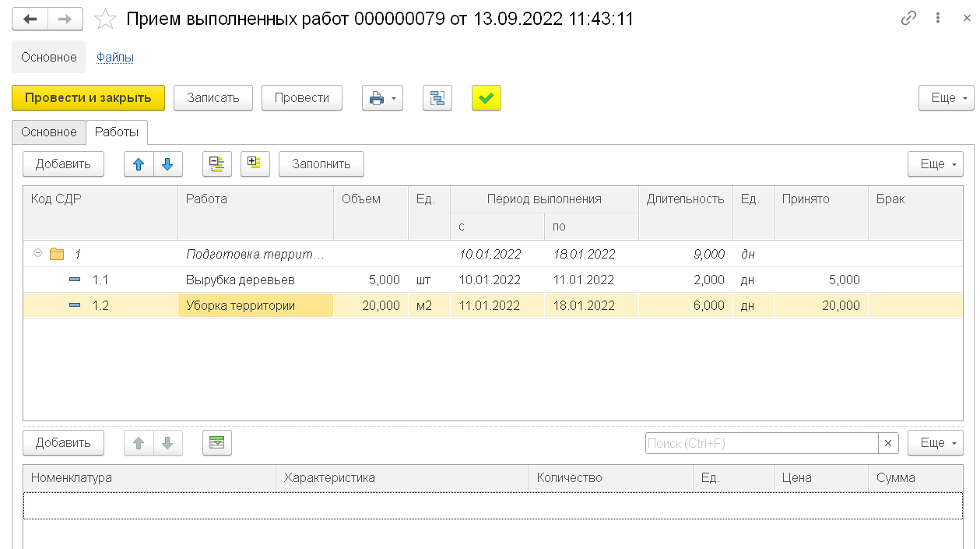
Task: Click the green checkmark button
Action: coord(486,98)
